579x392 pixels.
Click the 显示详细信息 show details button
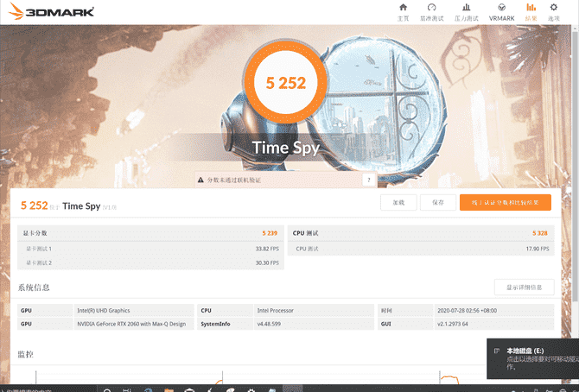click(524, 288)
